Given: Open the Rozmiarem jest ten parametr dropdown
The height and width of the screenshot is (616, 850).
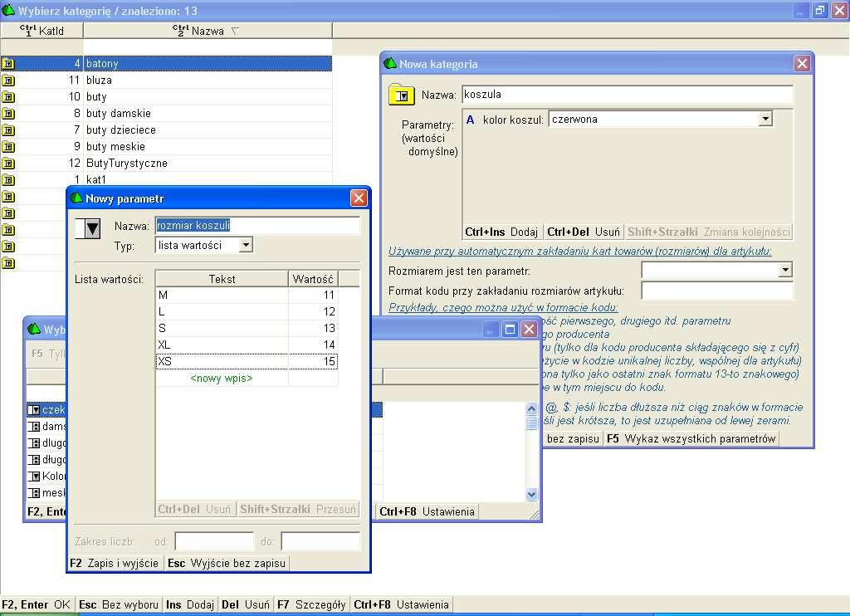Looking at the screenshot, I should click(x=785, y=270).
